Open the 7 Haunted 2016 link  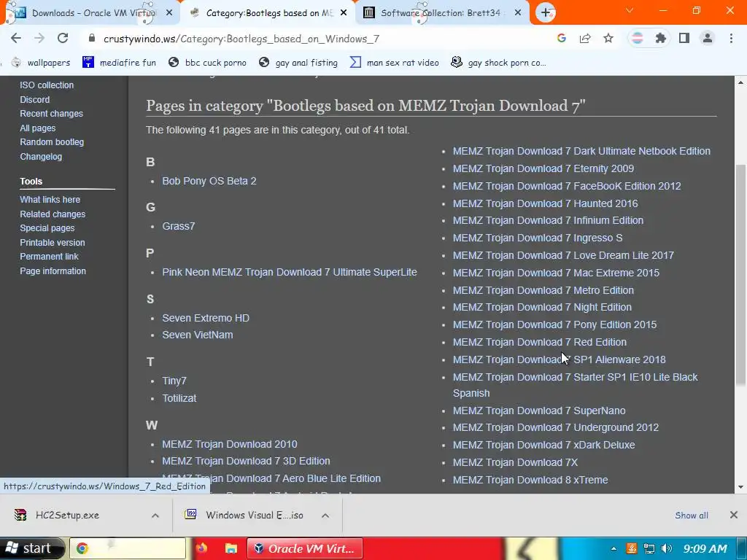click(x=546, y=204)
